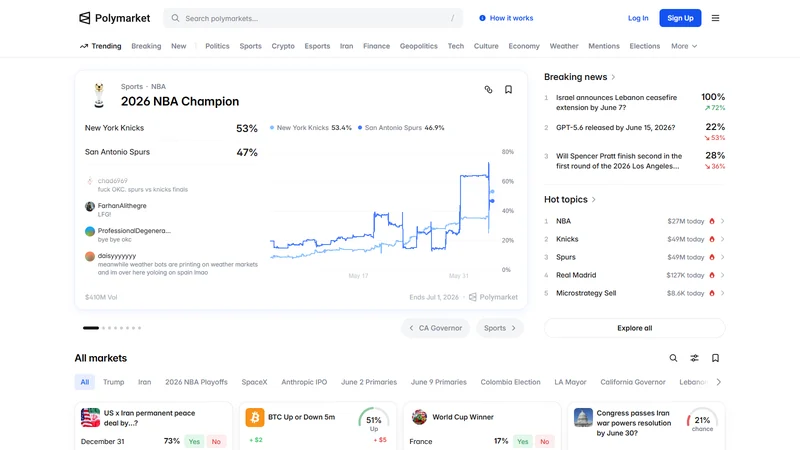Click FarhanAlithegre user avatar
The width and height of the screenshot is (800, 450).
click(90, 206)
